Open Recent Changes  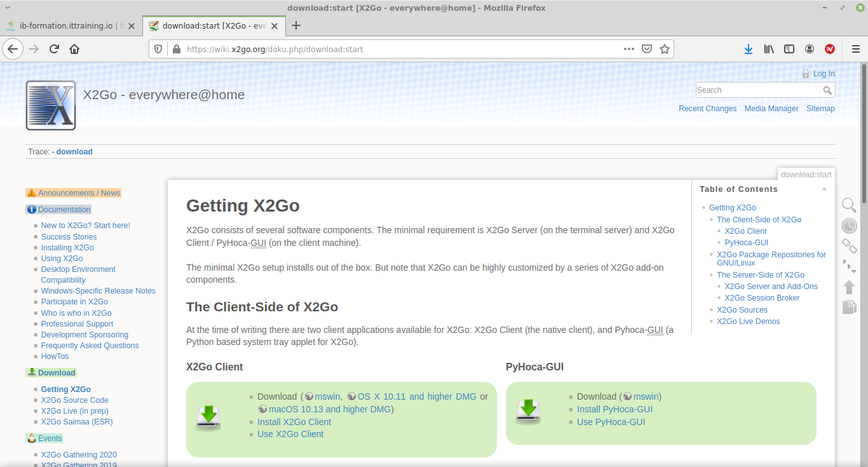pos(707,109)
